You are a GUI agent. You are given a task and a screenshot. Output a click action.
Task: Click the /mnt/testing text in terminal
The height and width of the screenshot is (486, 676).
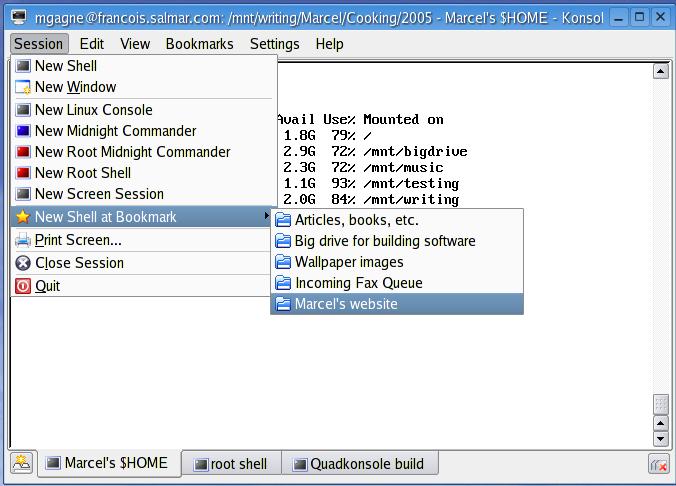click(x=411, y=184)
